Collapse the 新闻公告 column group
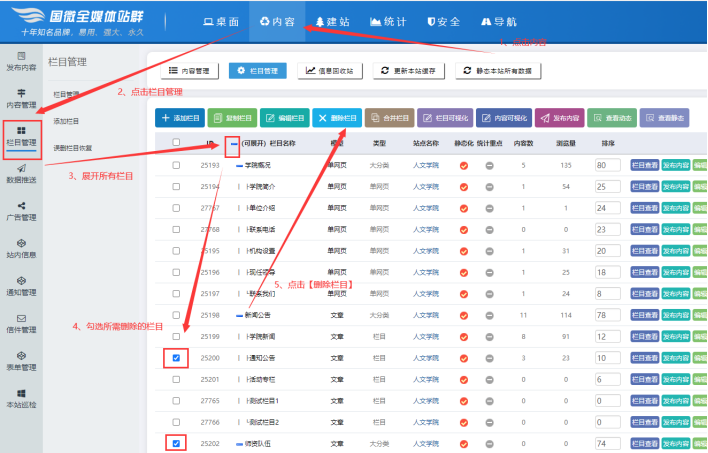The image size is (708, 453). 239,315
